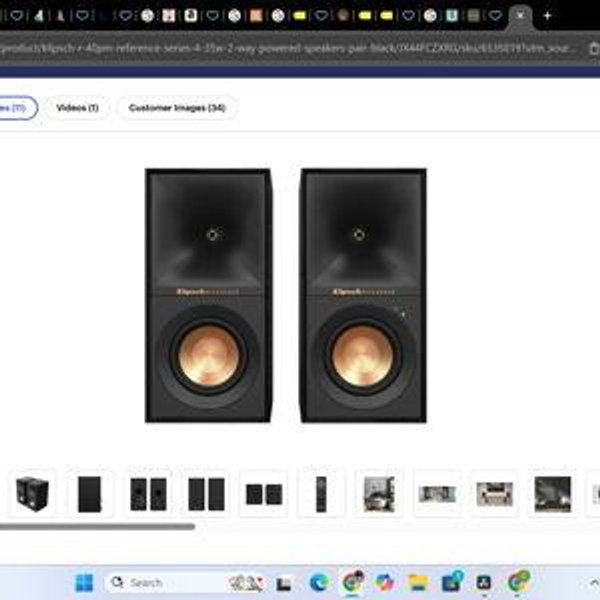
Task: Click the horizontal thumbnail scrollbar
Action: (97, 527)
